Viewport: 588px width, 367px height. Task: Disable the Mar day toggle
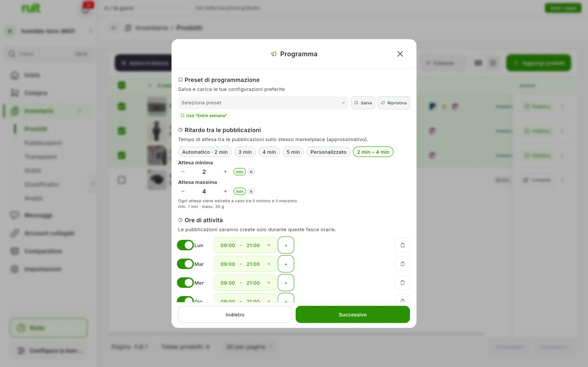(x=185, y=264)
